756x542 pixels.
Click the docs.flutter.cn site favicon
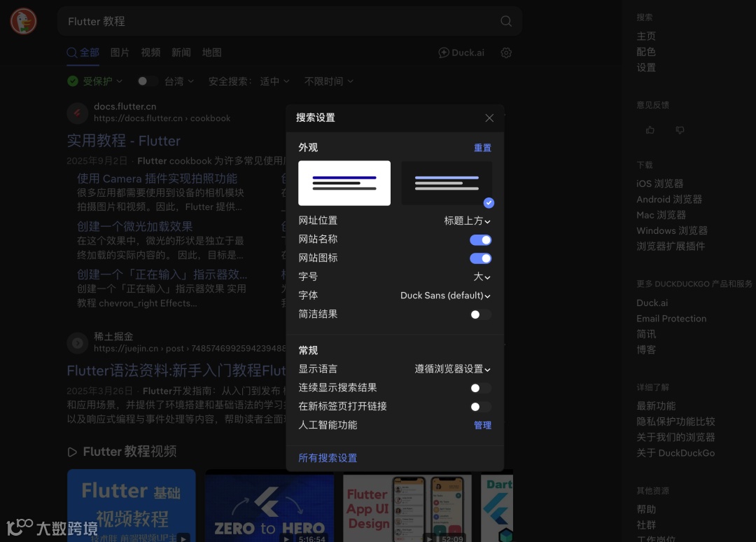[x=77, y=113]
